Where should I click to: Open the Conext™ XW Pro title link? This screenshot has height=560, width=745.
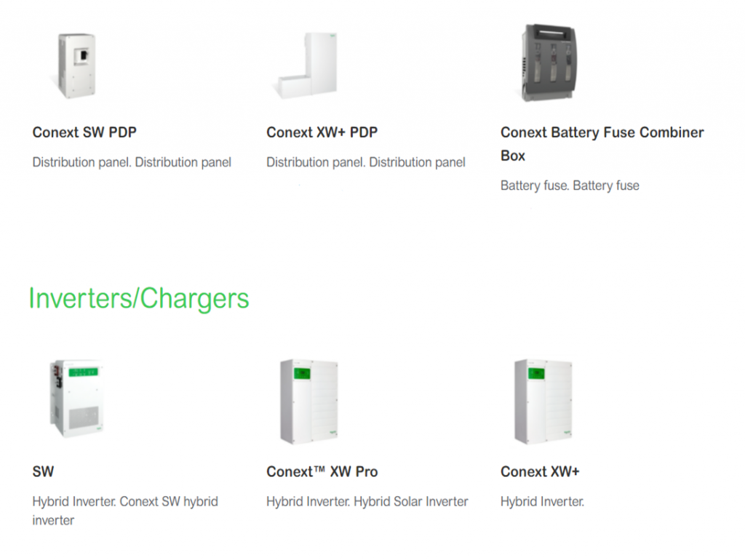tap(322, 472)
